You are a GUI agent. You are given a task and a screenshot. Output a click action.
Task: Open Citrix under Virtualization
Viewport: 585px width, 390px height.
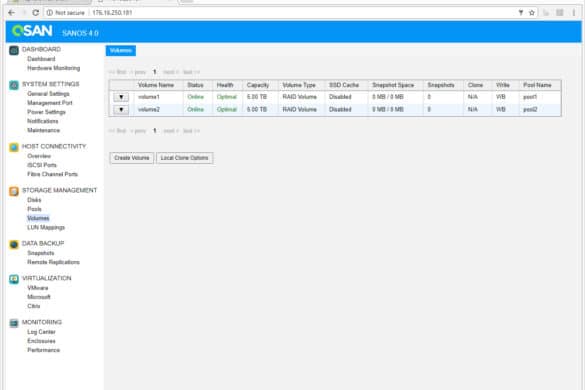[x=34, y=306]
